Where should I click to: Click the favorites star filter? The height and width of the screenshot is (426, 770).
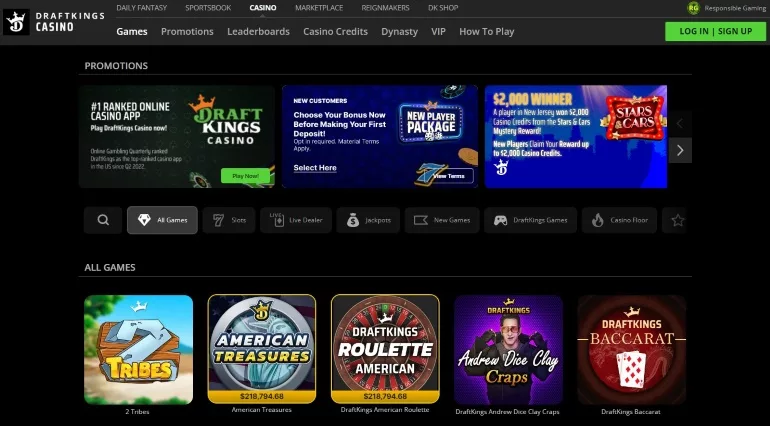676,220
